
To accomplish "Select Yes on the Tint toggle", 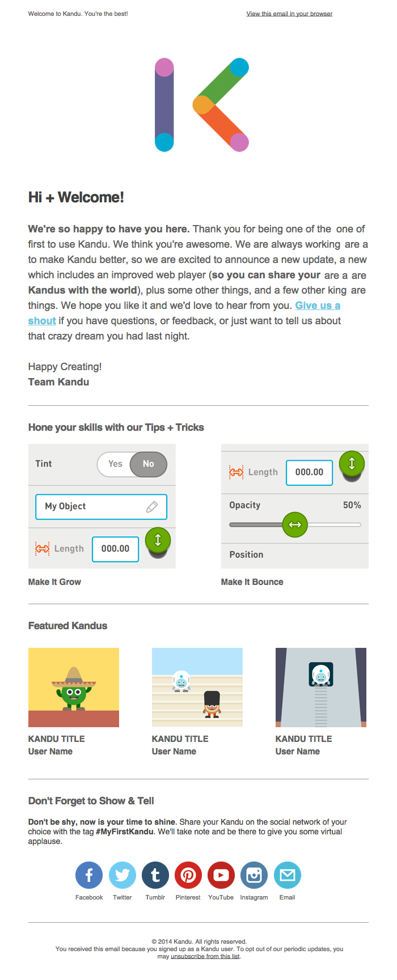I will click(x=115, y=464).
